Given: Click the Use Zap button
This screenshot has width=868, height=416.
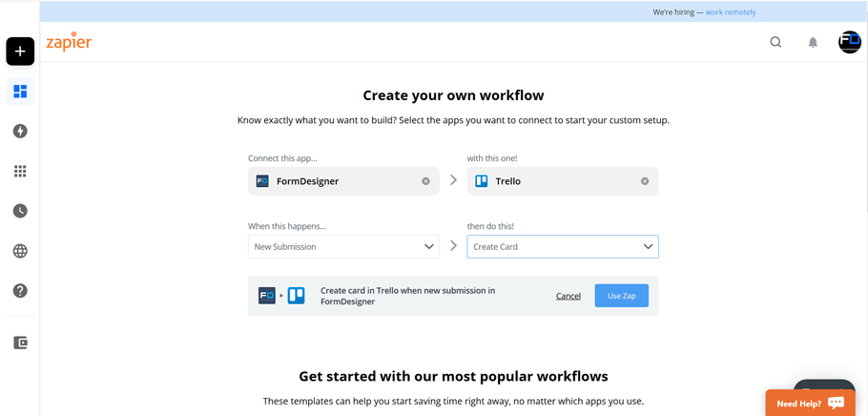Looking at the screenshot, I should coord(622,296).
